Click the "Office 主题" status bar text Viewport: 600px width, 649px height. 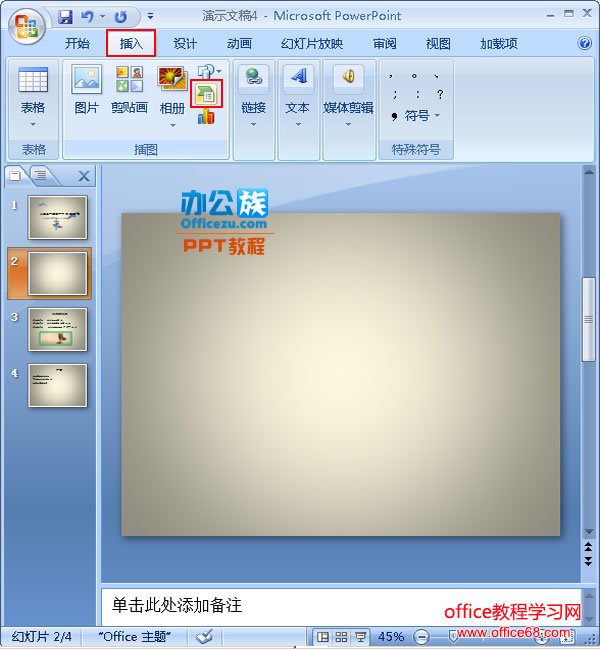pyautogui.click(x=134, y=637)
